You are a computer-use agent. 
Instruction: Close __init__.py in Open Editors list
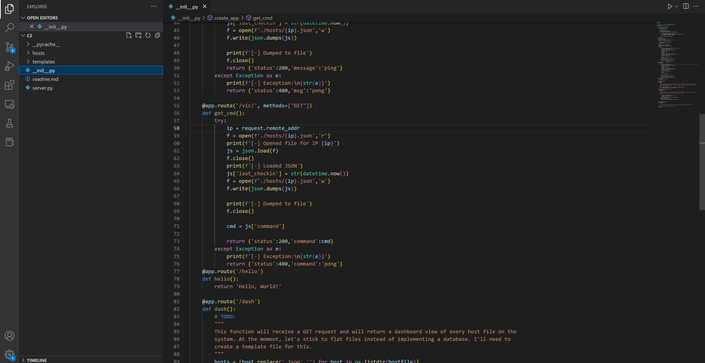[x=31, y=27]
